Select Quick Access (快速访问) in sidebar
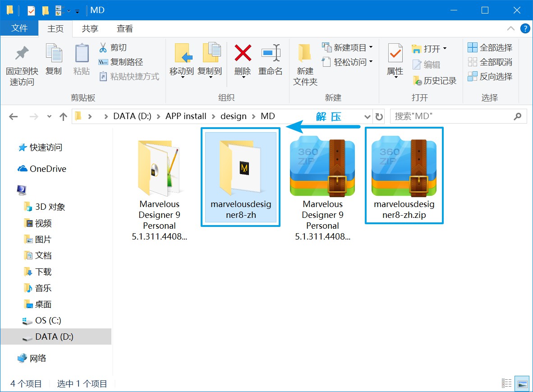 [x=40, y=147]
